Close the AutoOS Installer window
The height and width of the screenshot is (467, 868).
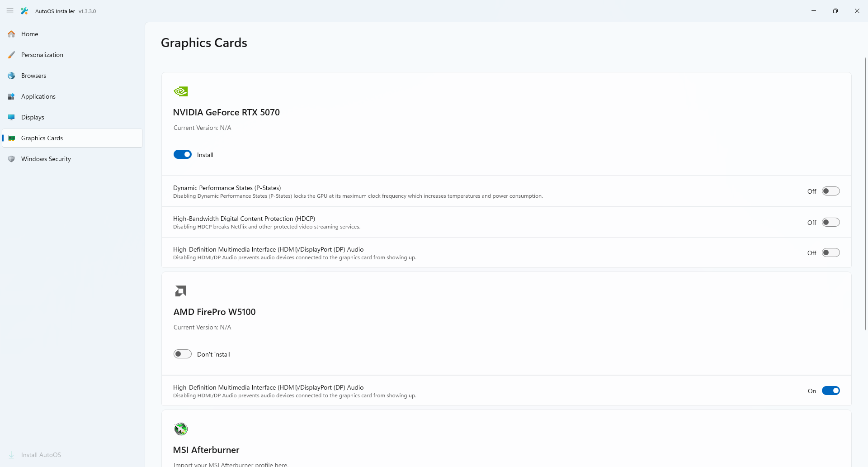[x=857, y=11]
